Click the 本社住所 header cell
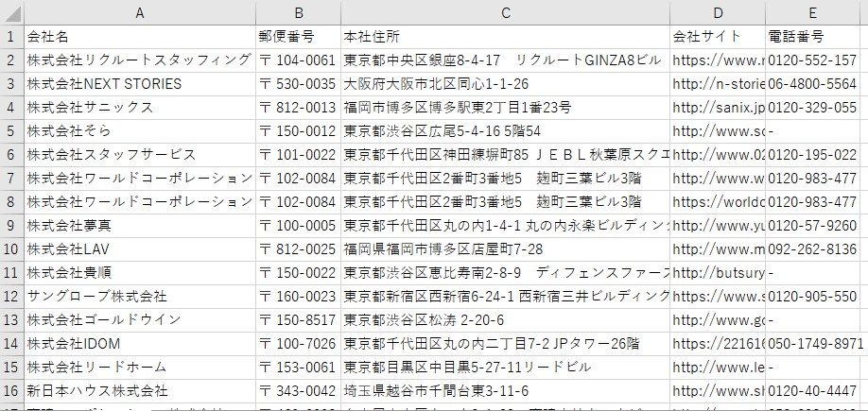 (506, 37)
